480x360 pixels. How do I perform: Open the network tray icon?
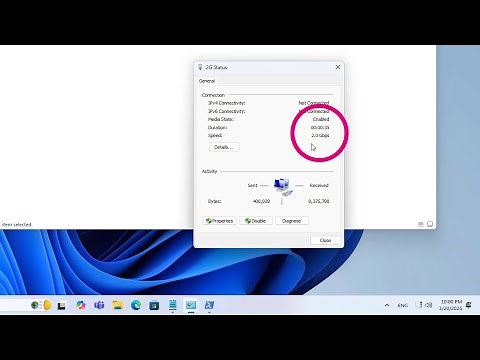tap(420, 305)
